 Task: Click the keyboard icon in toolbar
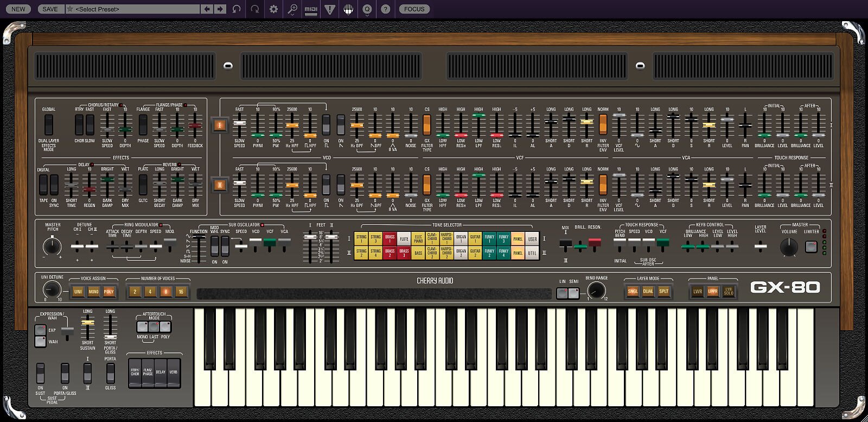[x=348, y=9]
